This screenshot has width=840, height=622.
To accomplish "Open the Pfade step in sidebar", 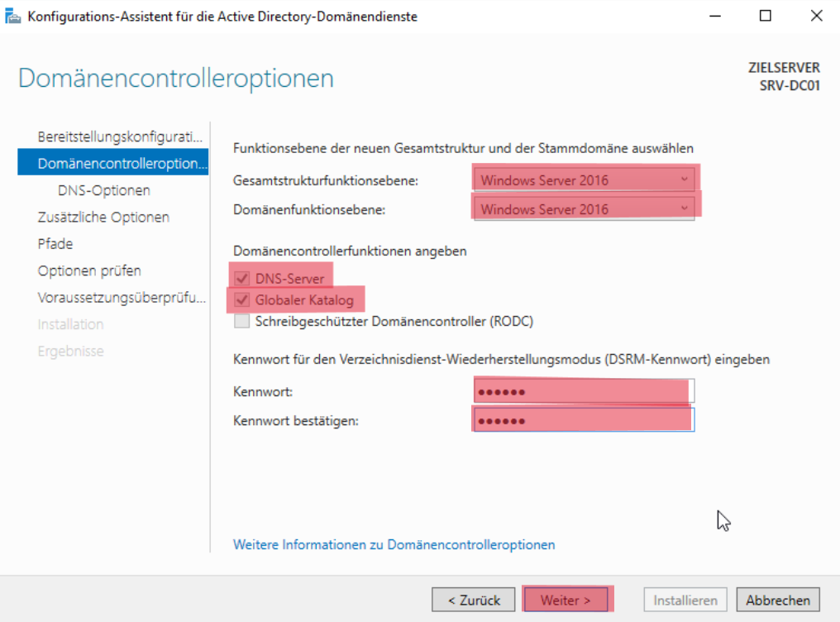I will click(x=55, y=244).
